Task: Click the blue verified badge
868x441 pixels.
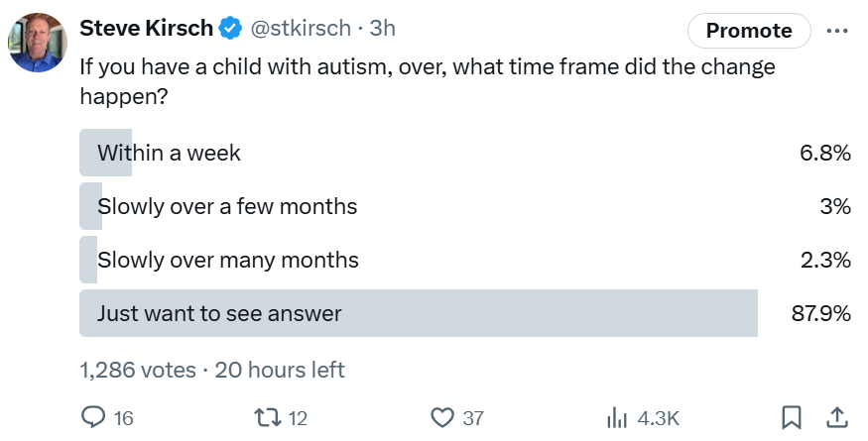Action: point(229,29)
